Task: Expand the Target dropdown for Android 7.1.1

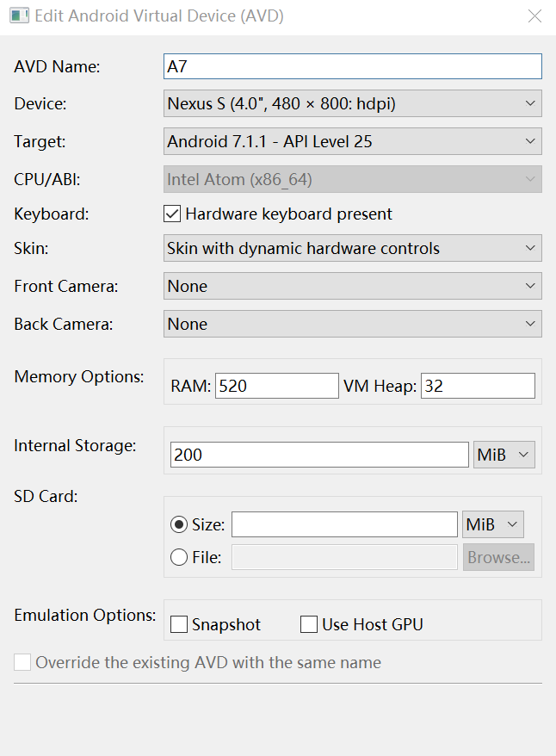Action: tap(352, 142)
